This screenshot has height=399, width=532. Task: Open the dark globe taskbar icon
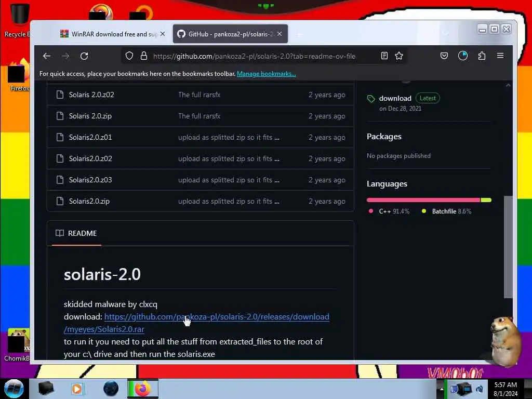(111, 389)
